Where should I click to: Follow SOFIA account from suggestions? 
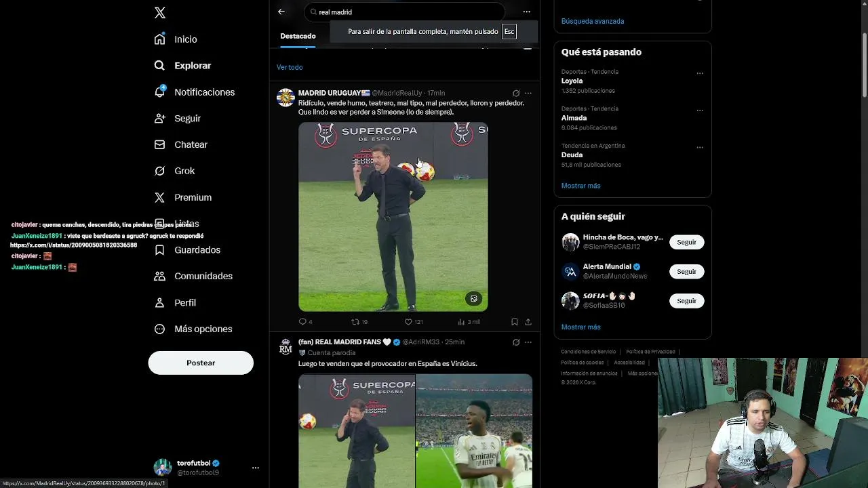[x=686, y=301]
